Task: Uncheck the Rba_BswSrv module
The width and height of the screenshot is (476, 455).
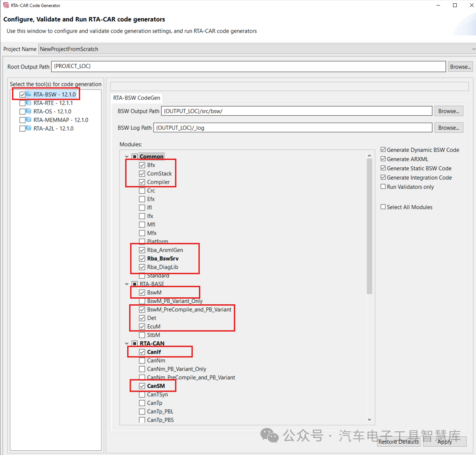Action: [142, 259]
